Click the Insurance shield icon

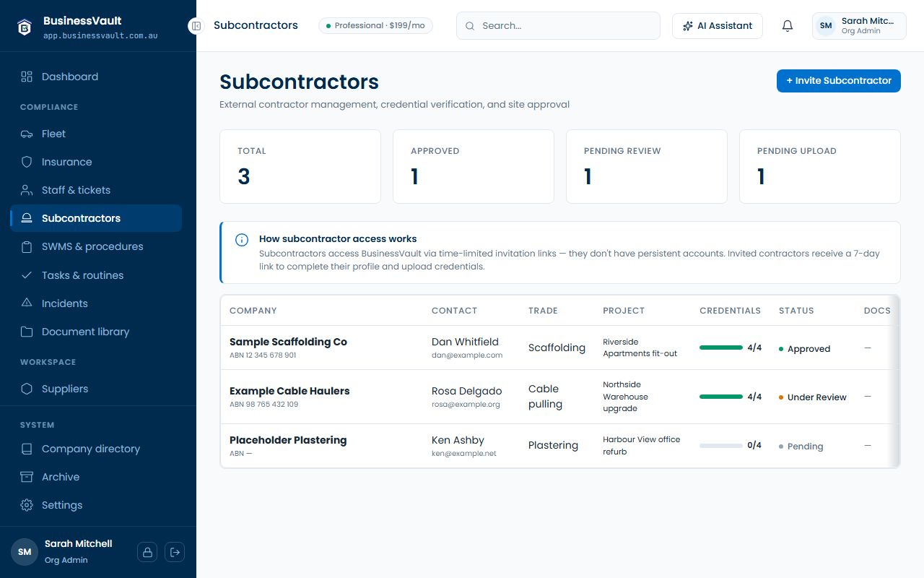point(27,162)
